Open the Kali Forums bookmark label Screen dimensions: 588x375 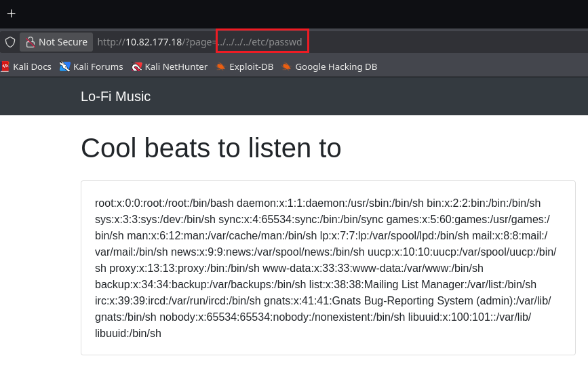98,66
